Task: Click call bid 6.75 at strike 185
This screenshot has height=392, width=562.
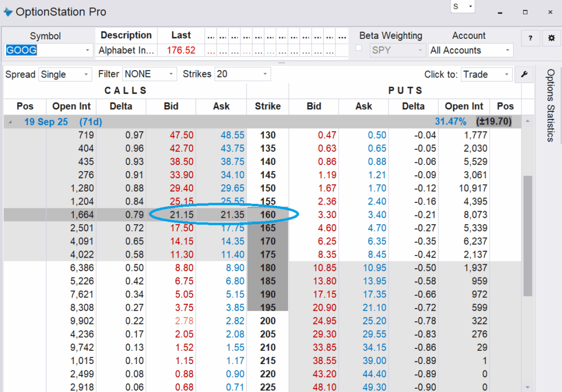Action: coord(184,281)
